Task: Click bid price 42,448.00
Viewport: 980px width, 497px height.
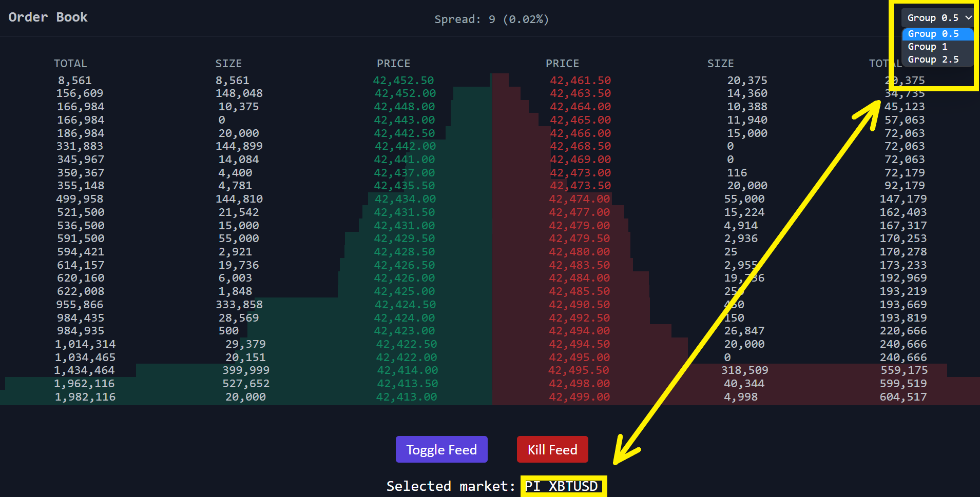Action: point(405,107)
